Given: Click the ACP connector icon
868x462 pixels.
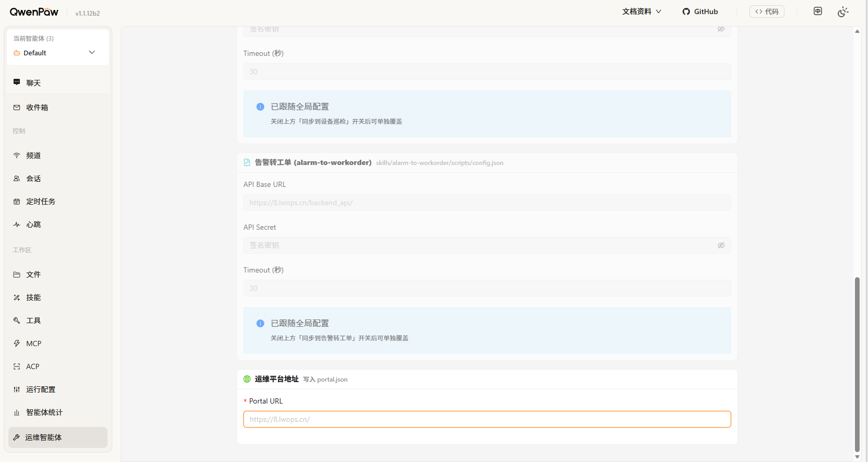Looking at the screenshot, I should 17,366.
